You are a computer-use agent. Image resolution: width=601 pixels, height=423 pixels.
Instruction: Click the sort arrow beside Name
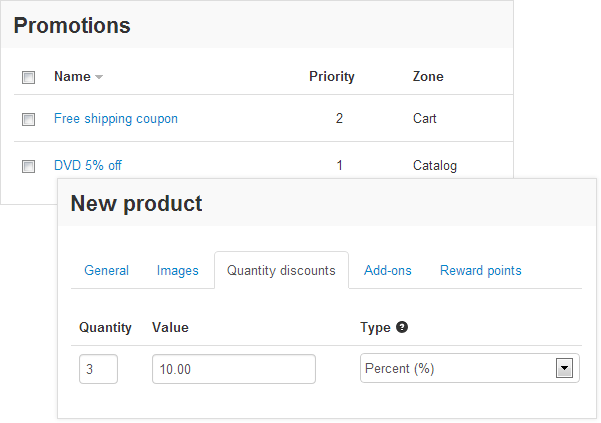pyautogui.click(x=99, y=77)
